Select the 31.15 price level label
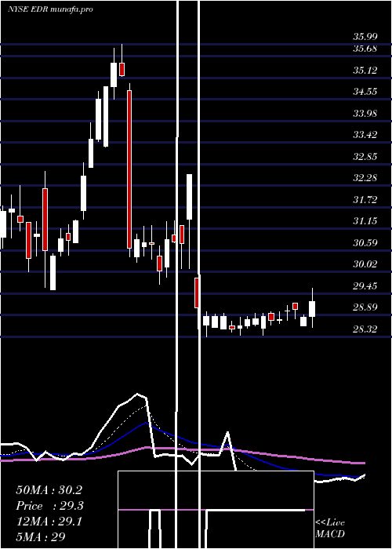 click(x=365, y=221)
